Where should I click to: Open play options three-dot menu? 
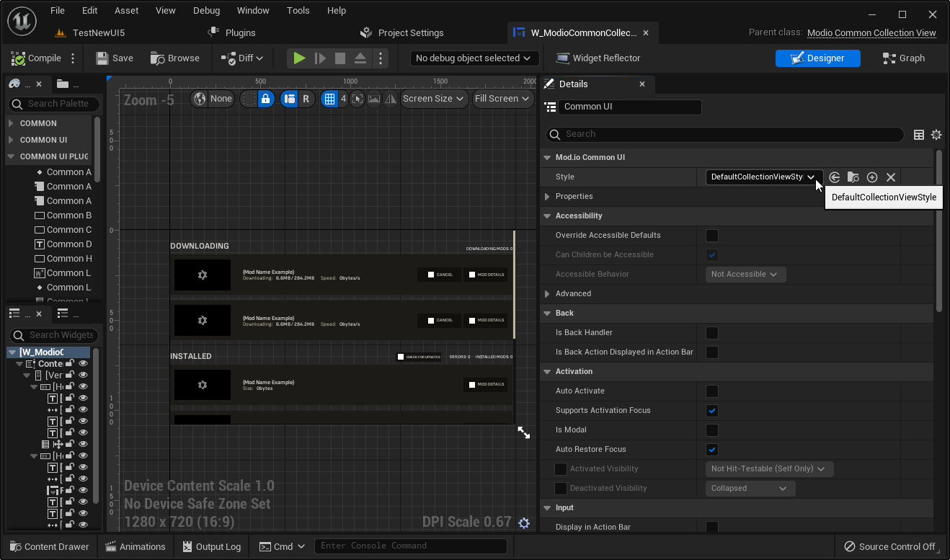tap(381, 58)
